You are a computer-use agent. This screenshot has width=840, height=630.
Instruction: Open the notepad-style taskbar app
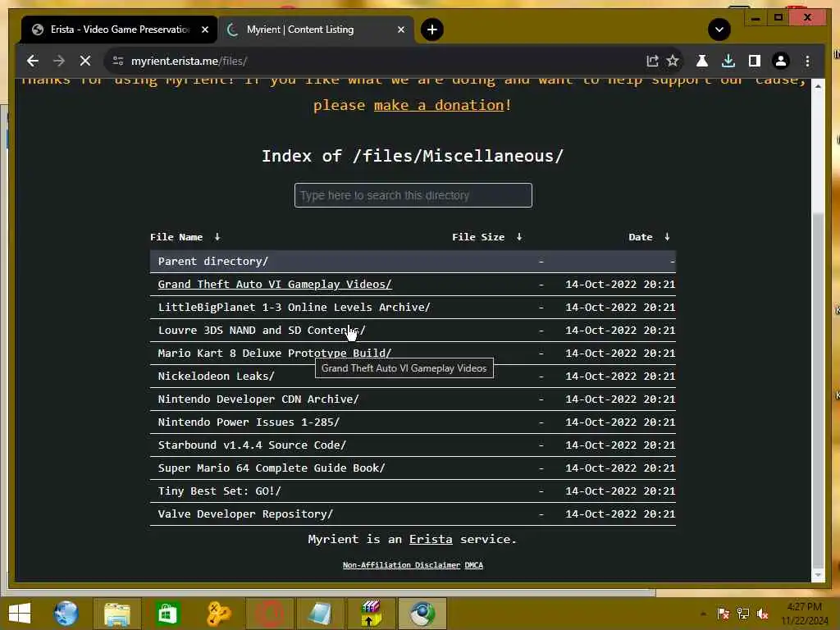(x=320, y=614)
